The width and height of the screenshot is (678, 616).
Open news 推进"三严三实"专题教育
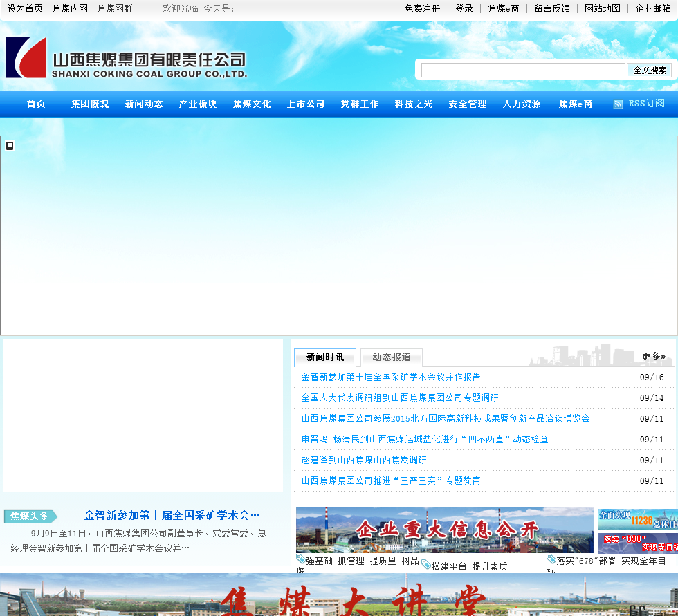(391, 480)
